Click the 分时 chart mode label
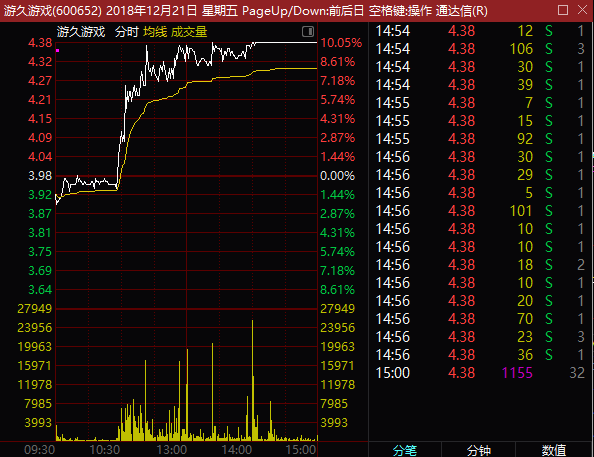 127,32
